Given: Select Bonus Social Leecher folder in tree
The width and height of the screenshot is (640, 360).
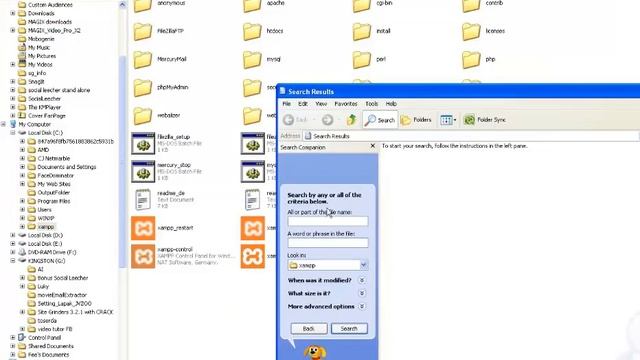Looking at the screenshot, I should 62,278.
